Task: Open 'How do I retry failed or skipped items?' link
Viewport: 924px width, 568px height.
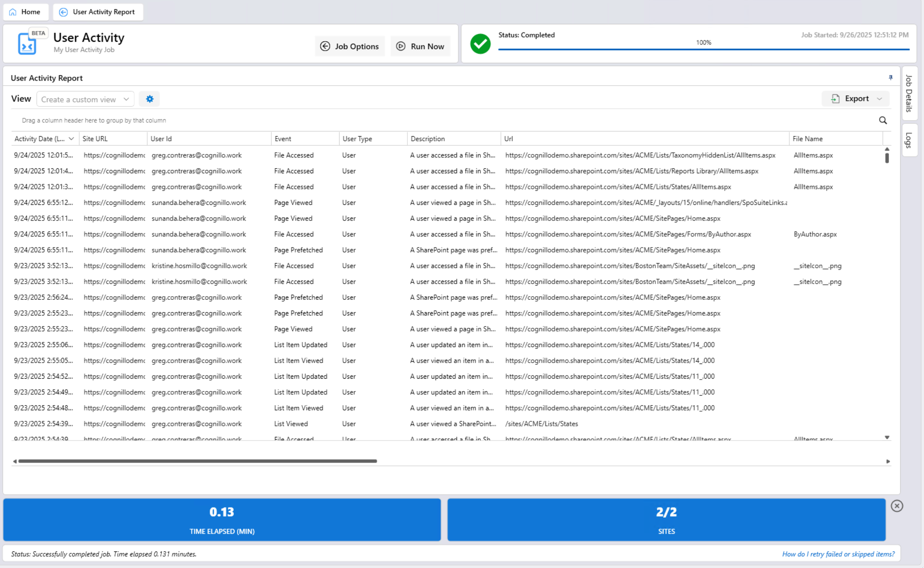Action: click(x=838, y=554)
